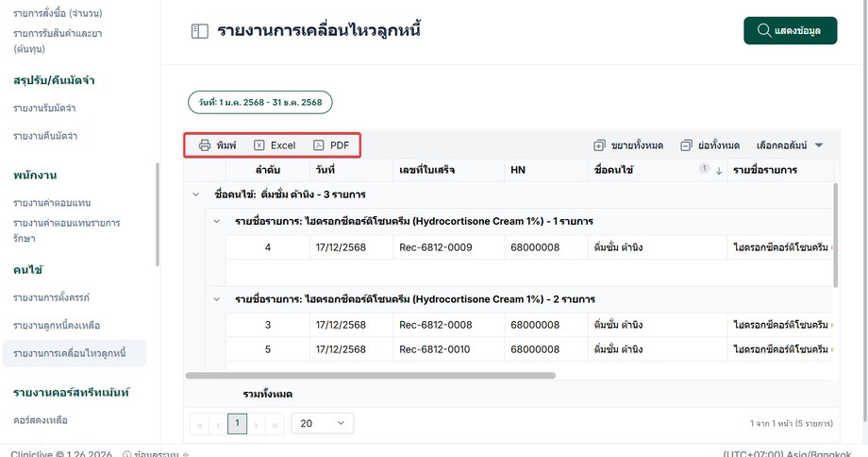
Task: Select receipt cell Rec-6812-0009
Action: coord(449,247)
